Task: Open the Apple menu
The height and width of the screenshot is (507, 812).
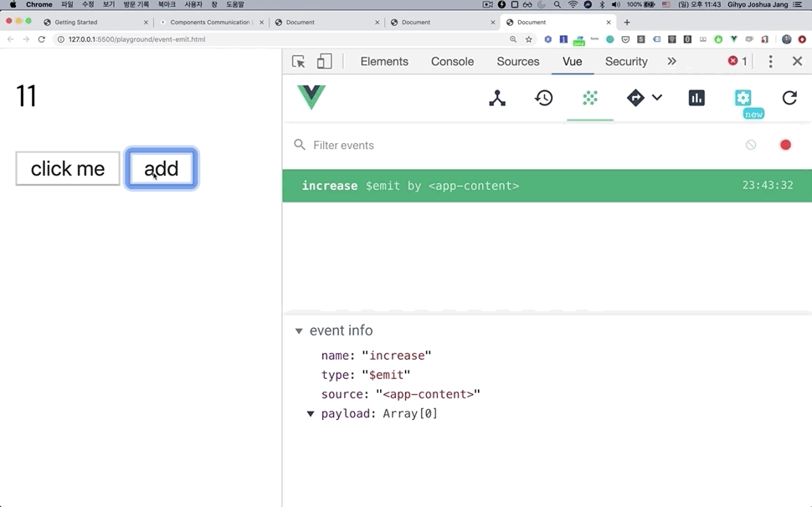Action: (x=13, y=5)
